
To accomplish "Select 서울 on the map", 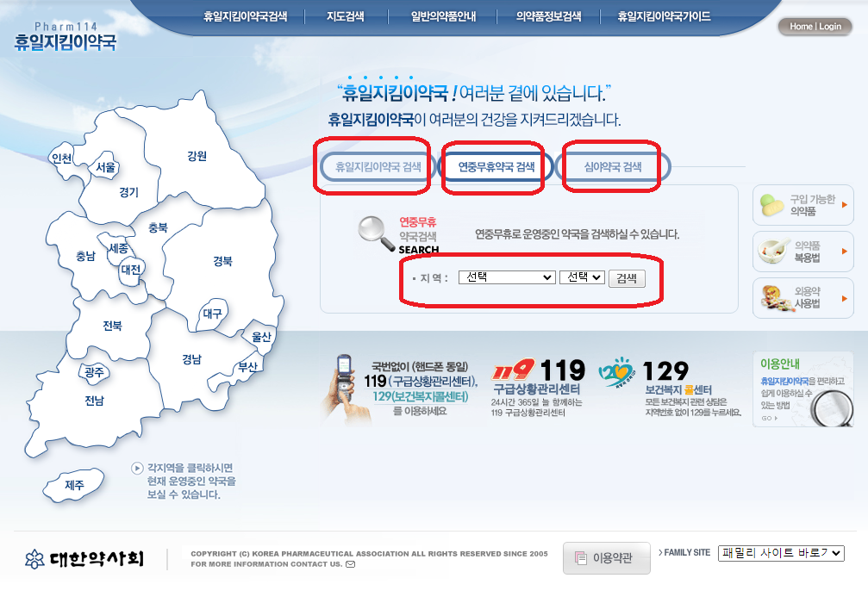I will coord(105,167).
